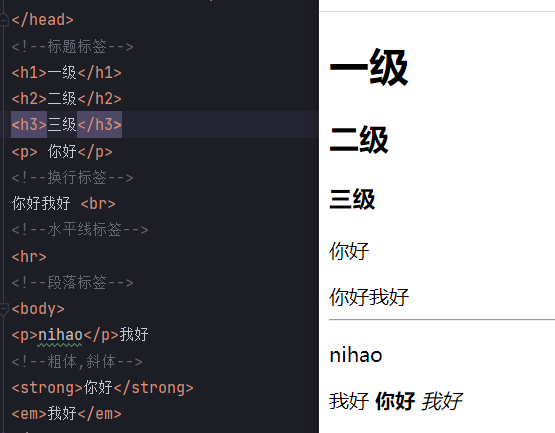Click the </head> closing tag line
This screenshot has height=433, width=555.
pos(42,20)
